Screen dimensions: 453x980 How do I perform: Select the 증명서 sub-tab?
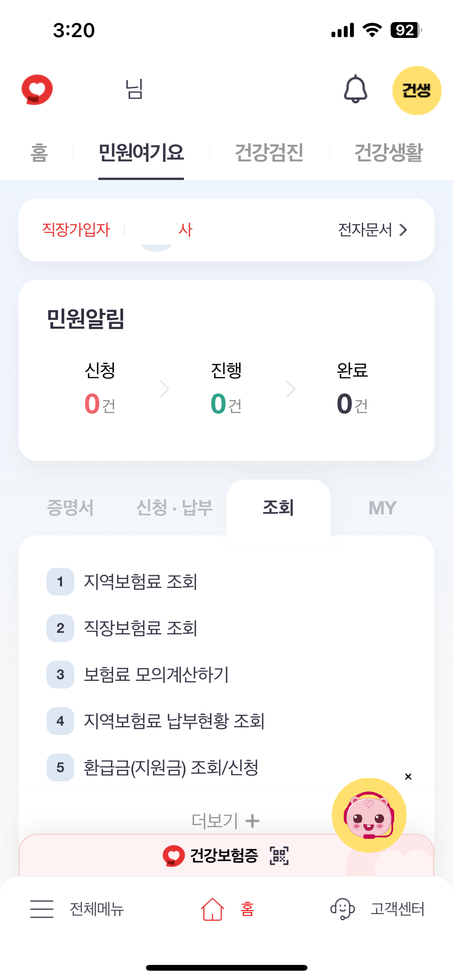70,507
